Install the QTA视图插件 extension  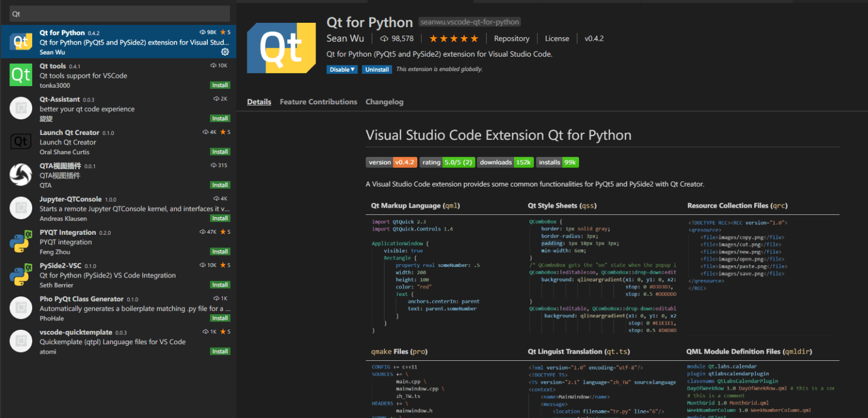220,185
